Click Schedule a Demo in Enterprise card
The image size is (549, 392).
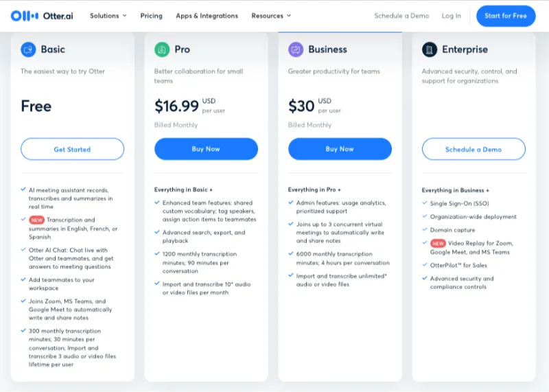[474, 149]
